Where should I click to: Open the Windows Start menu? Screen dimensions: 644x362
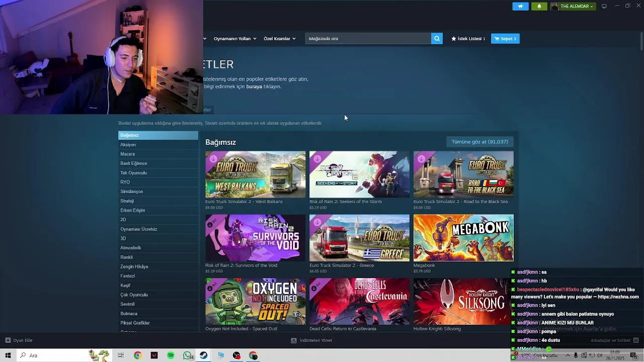(x=8, y=355)
